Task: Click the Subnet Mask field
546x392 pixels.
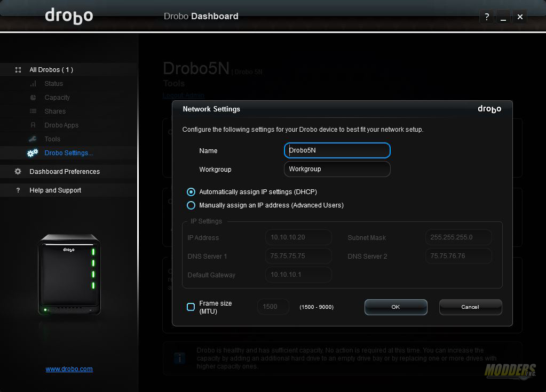Action: [458, 237]
